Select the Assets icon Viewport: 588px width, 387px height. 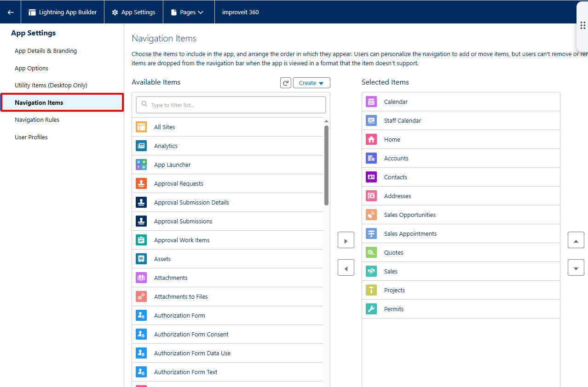141,259
